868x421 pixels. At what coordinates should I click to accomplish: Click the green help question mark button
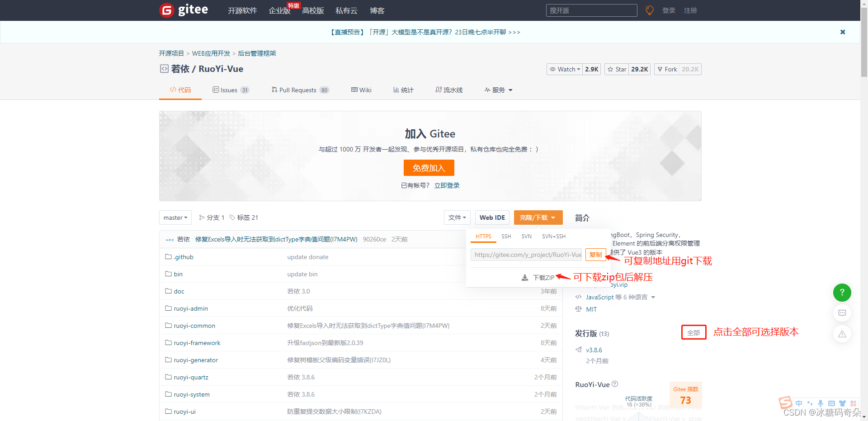coord(842,293)
